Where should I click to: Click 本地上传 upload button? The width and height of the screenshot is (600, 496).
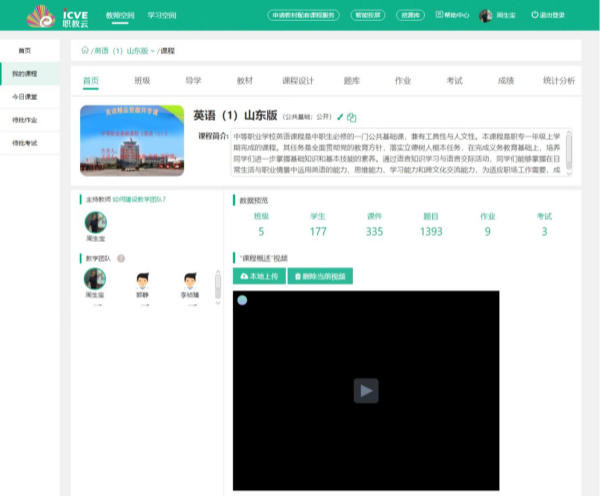coord(259,276)
